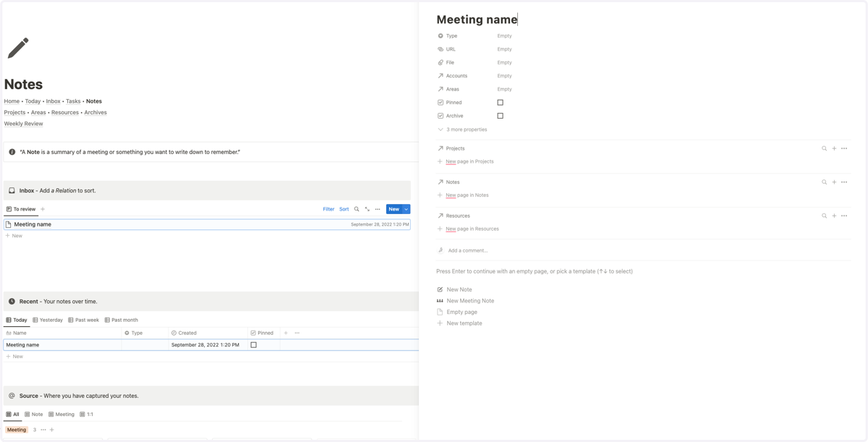Click the page icon of Meeting name row
The image size is (868, 442).
8,224
